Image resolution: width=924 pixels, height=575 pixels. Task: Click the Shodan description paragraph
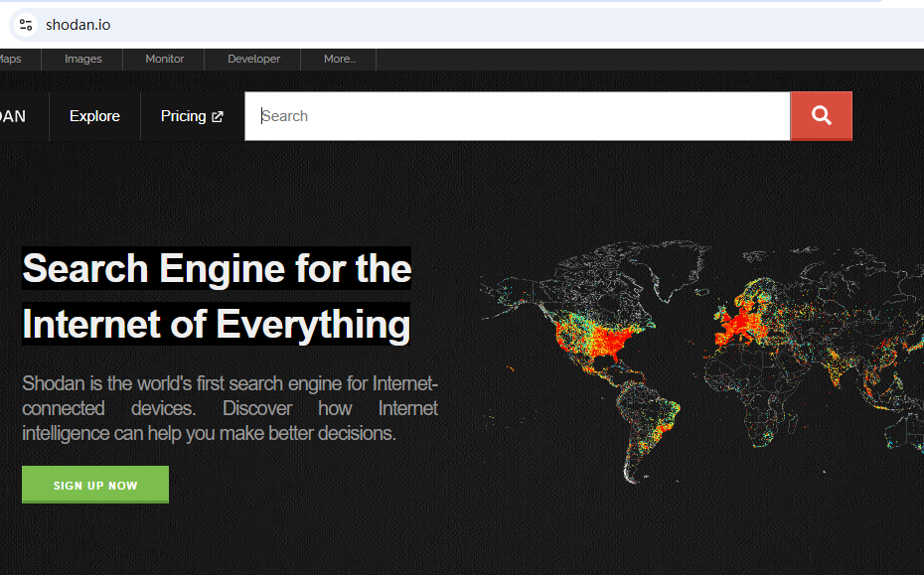click(230, 408)
